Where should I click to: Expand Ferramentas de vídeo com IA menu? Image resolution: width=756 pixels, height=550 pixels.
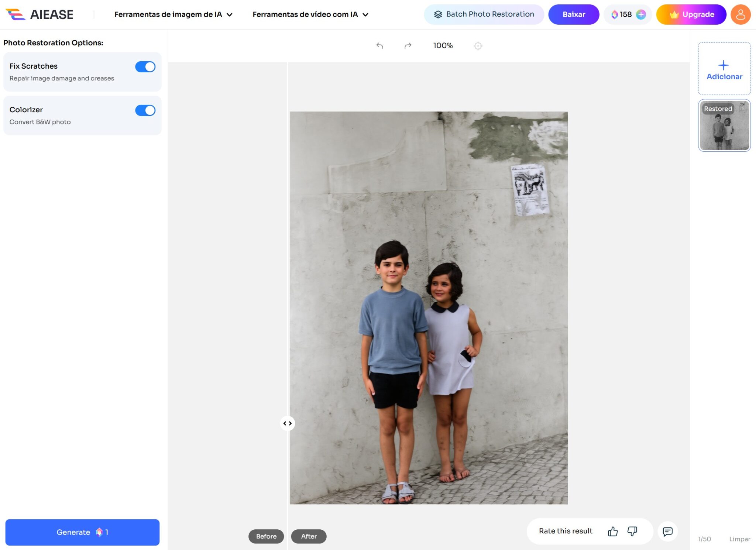pyautogui.click(x=310, y=15)
